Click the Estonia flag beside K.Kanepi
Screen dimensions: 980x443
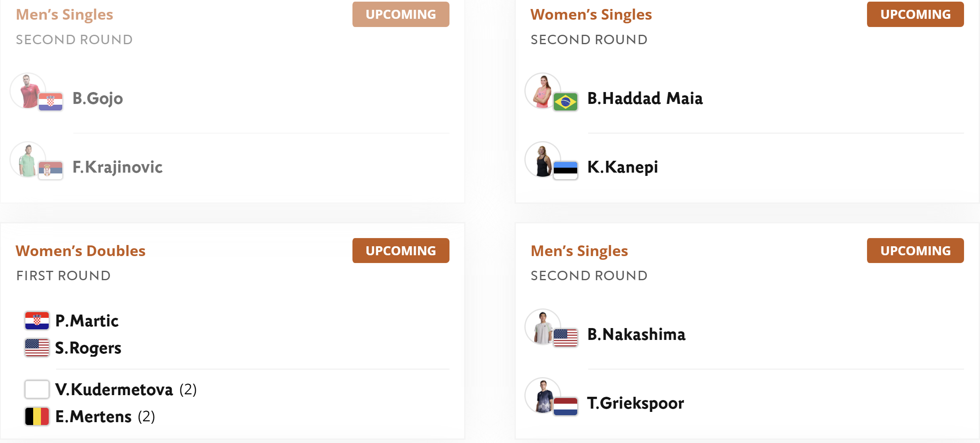pyautogui.click(x=565, y=171)
